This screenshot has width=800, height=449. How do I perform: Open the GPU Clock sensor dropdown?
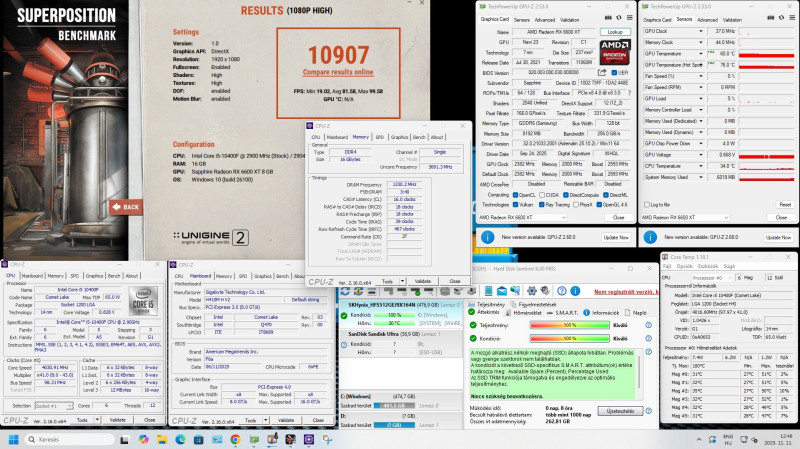701,31
